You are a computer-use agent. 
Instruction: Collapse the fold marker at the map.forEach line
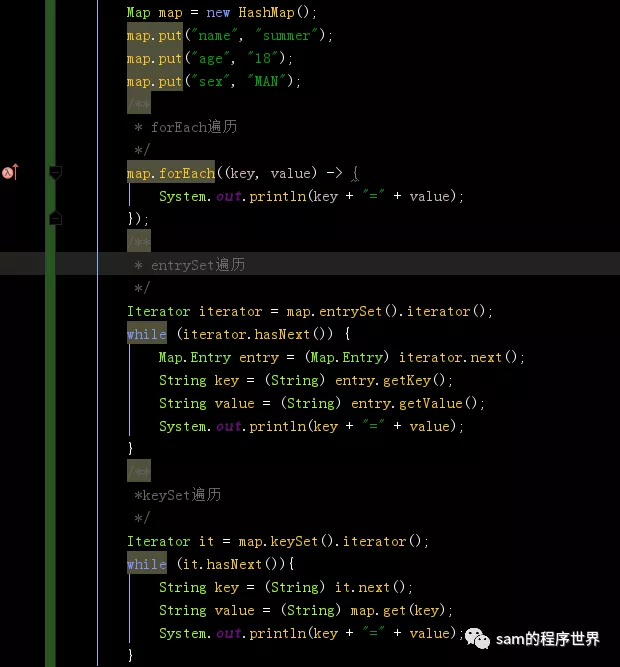pos(55,173)
